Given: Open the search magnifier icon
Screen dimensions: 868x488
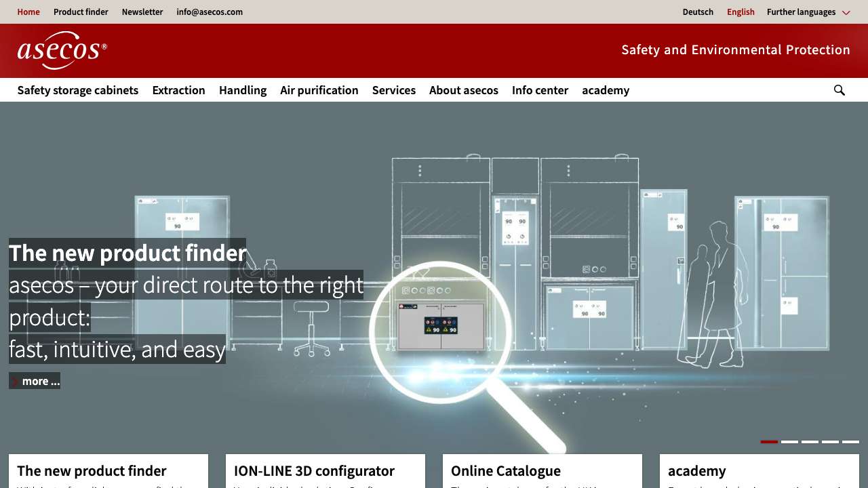Looking at the screenshot, I should point(839,90).
